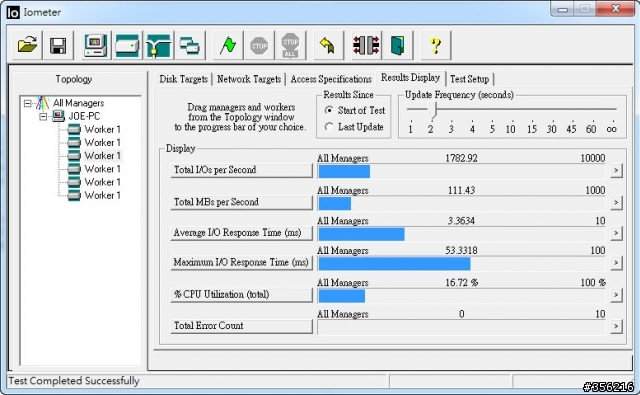Image resolution: width=640 pixels, height=395 pixels.
Task: Reset workers with the yellow arrow icon
Action: tap(328, 45)
